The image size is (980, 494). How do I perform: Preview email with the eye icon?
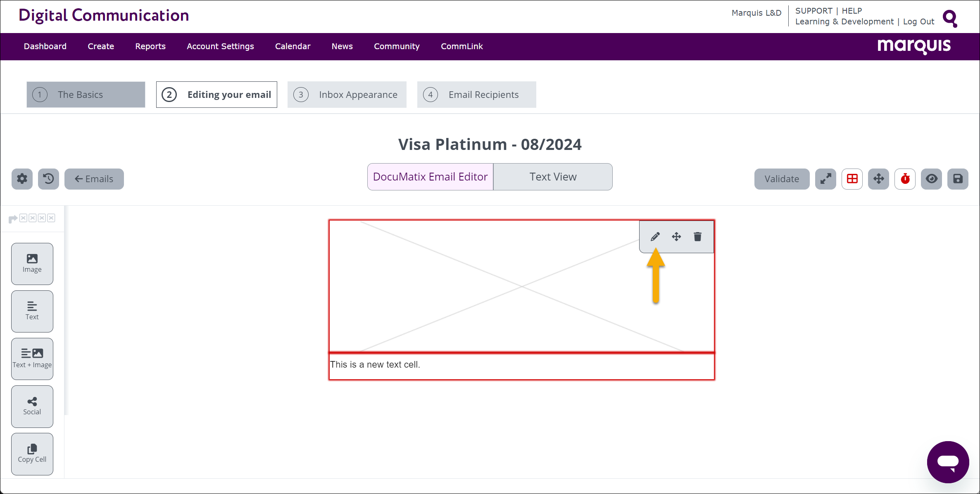click(x=931, y=179)
